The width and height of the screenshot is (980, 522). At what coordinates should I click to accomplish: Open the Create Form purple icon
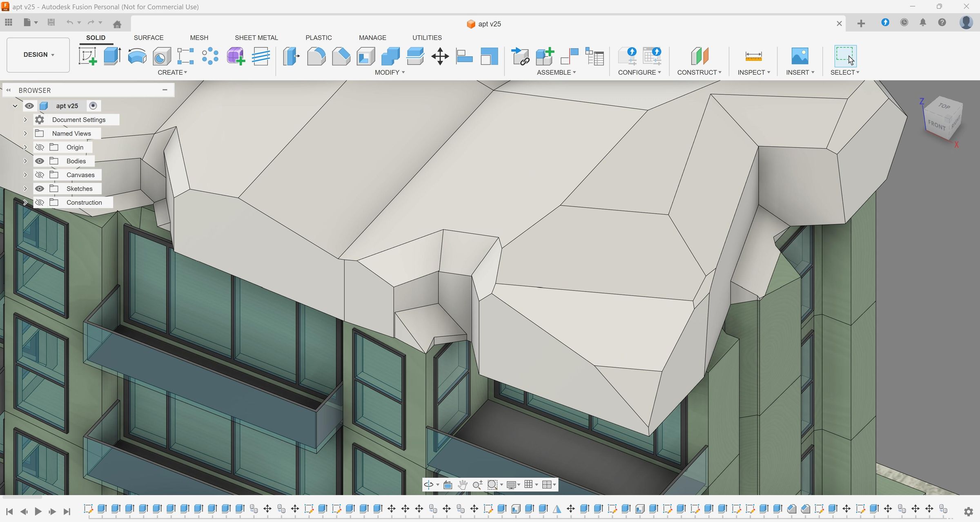pyautogui.click(x=236, y=56)
